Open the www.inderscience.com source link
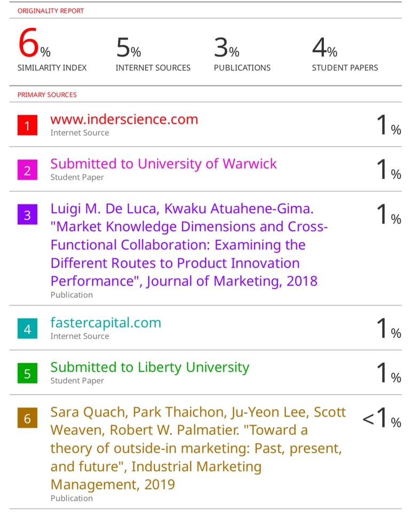 click(124, 119)
